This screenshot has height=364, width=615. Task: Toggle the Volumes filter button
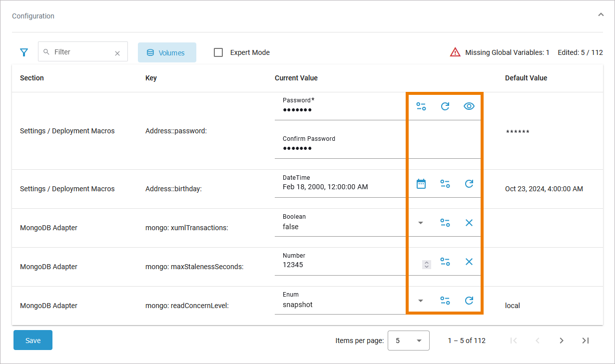pos(167,52)
